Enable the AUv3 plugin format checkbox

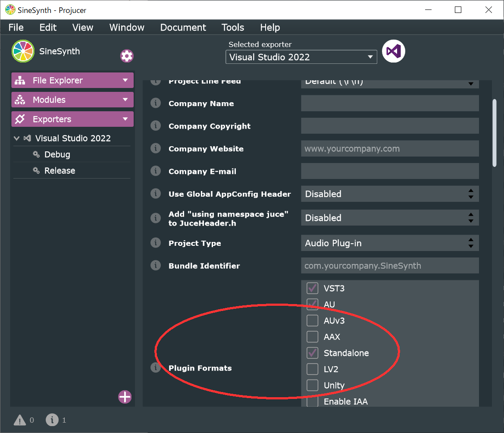(x=313, y=320)
